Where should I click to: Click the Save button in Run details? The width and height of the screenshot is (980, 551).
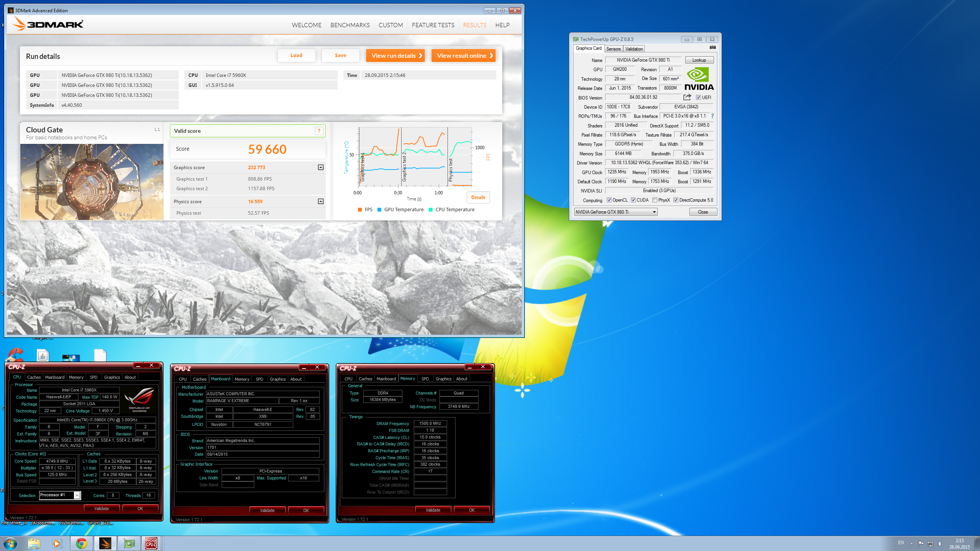pos(340,55)
